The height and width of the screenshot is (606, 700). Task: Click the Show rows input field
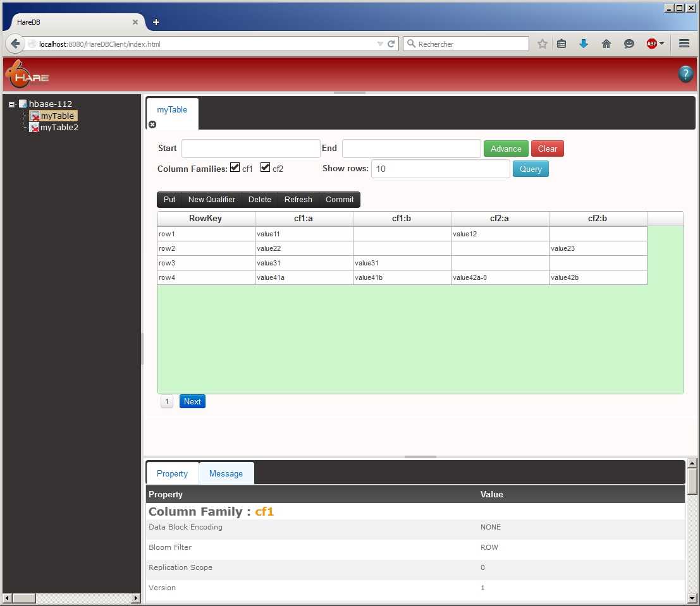440,169
